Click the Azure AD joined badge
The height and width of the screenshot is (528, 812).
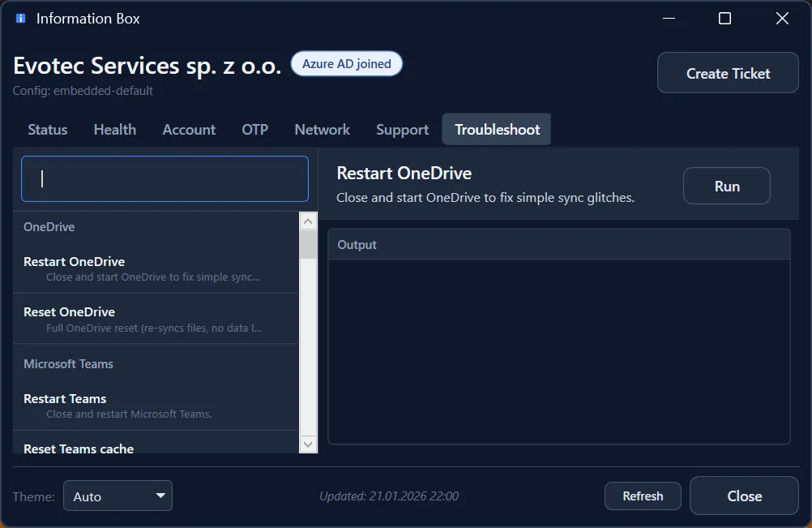point(347,64)
